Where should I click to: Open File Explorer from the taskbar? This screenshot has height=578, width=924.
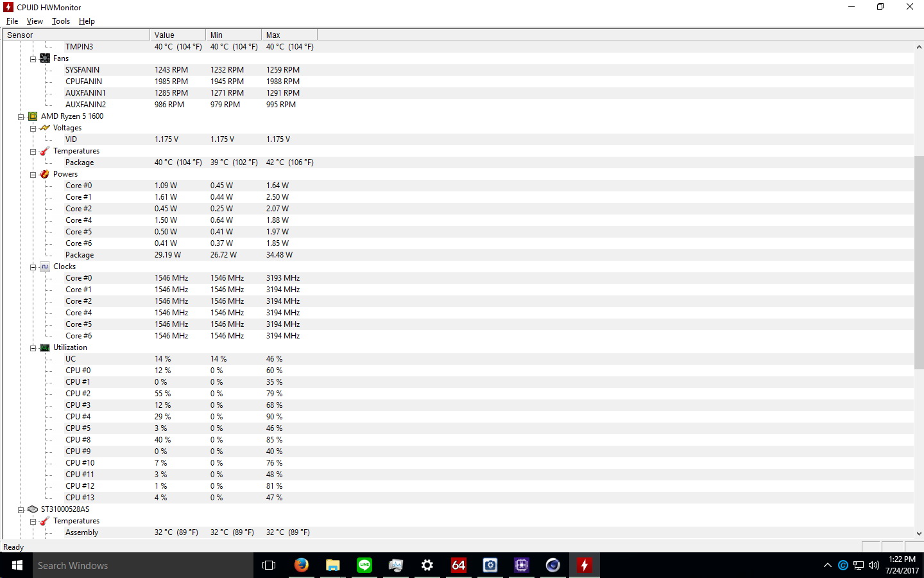tap(332, 565)
